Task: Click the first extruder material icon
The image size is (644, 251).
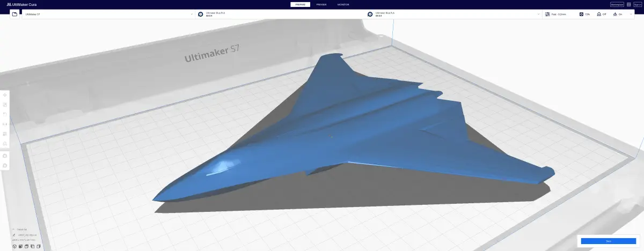Action: 201,14
